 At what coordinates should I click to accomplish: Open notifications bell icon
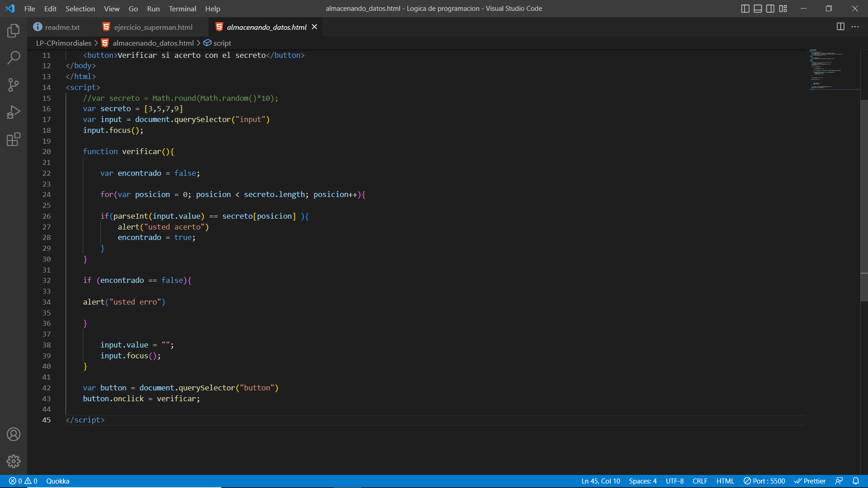click(x=856, y=481)
